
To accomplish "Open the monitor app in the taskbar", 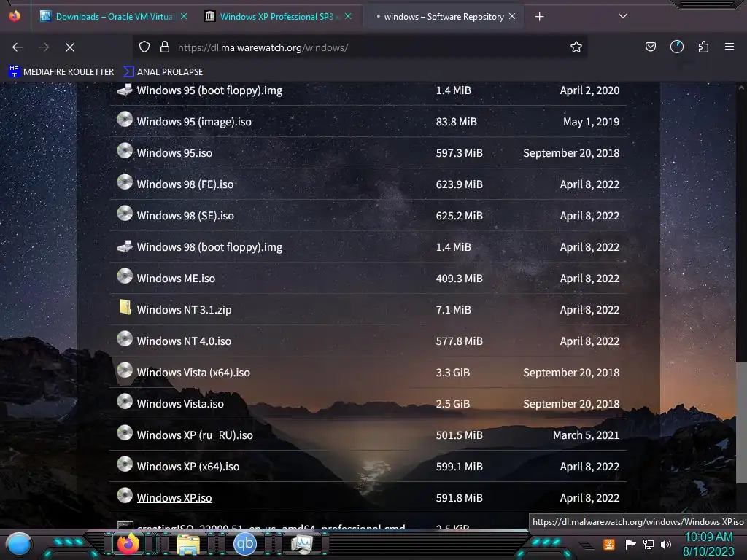I will coord(301,544).
